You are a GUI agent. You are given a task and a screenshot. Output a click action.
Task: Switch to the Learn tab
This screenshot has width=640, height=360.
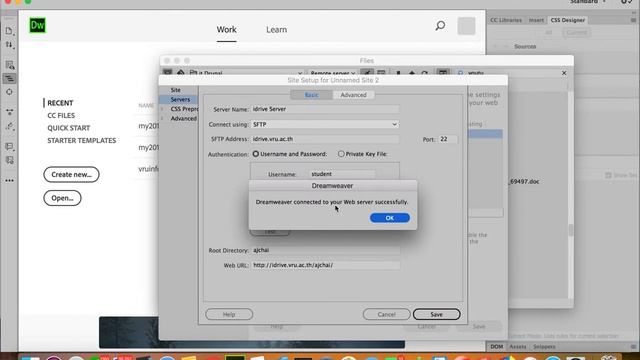click(276, 30)
